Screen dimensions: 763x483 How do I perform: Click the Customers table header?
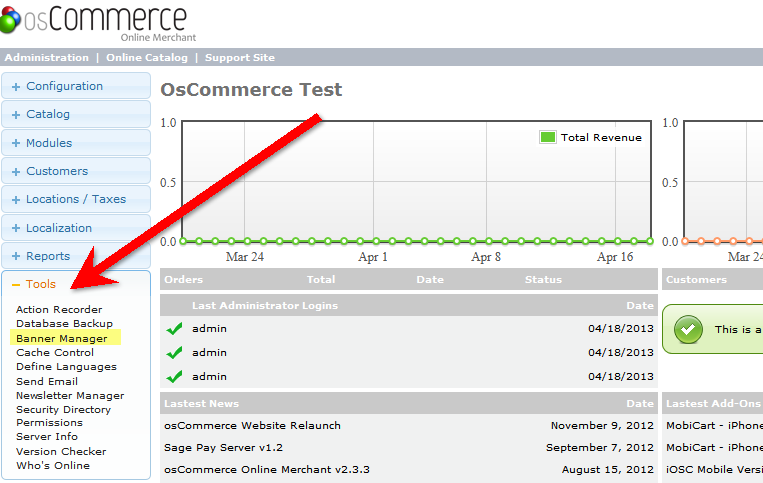(696, 279)
